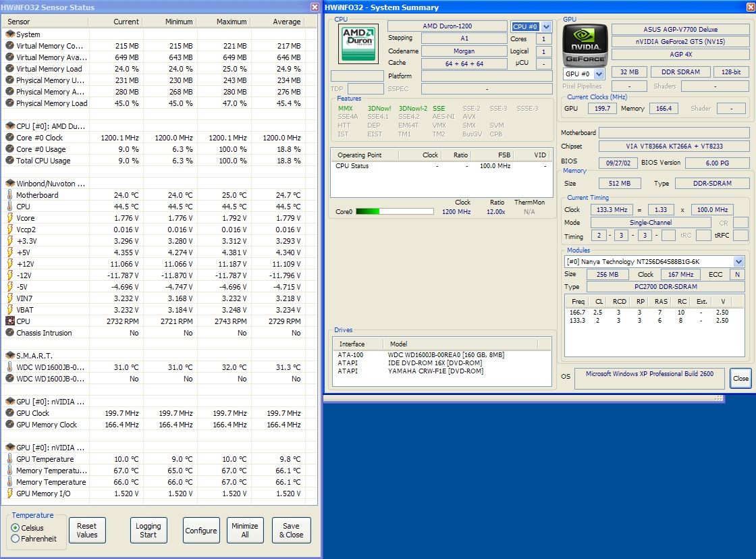Viewport: 756px width, 559px height.
Task: Click the VIN7 voltage lightning icon
Action: click(9, 298)
